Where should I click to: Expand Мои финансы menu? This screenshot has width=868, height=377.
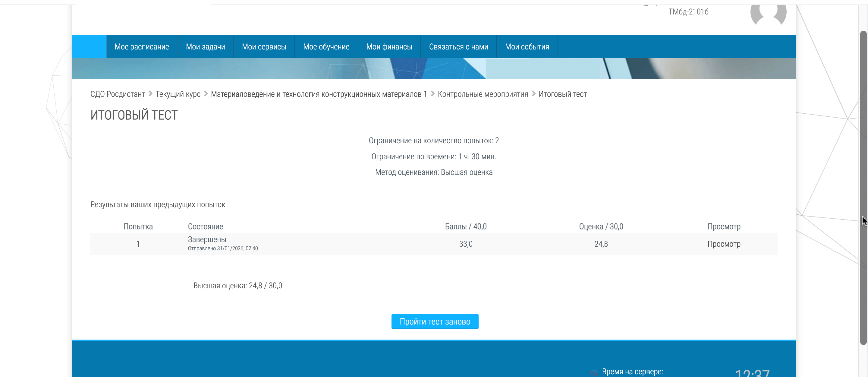(389, 46)
